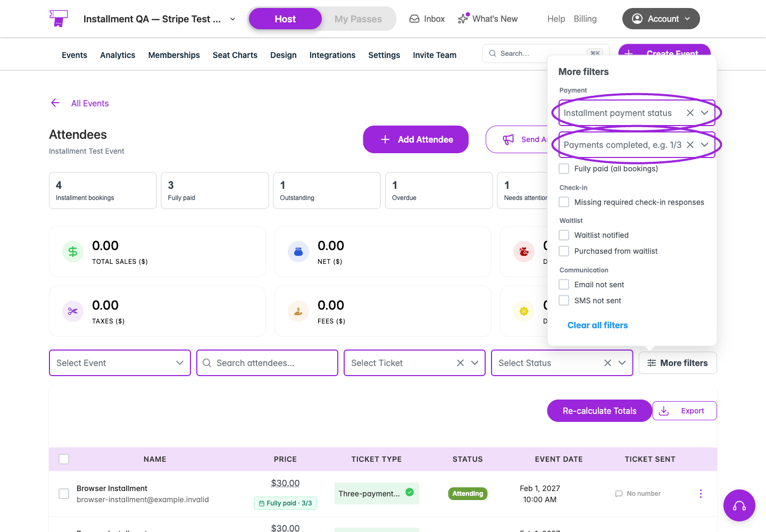Go back using the All Events arrow

(55, 103)
